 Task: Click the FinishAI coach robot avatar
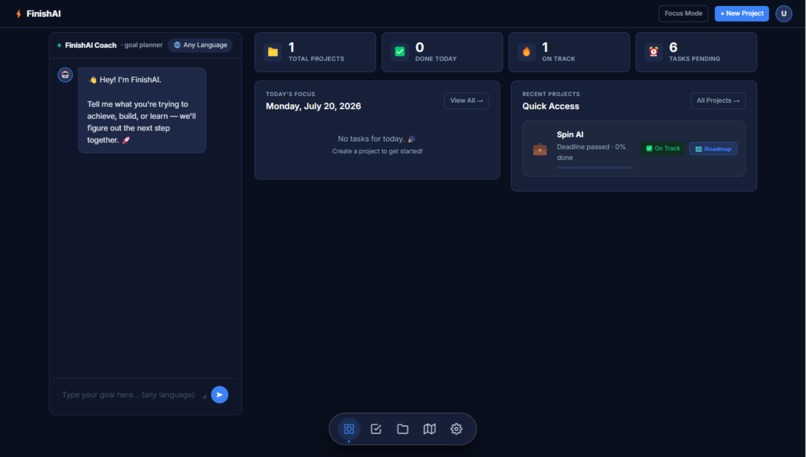(65, 75)
